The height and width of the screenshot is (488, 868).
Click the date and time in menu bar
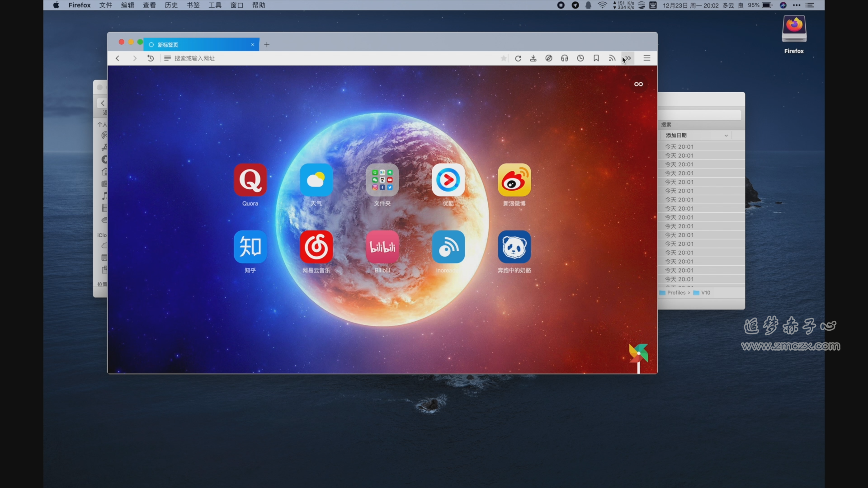click(691, 5)
